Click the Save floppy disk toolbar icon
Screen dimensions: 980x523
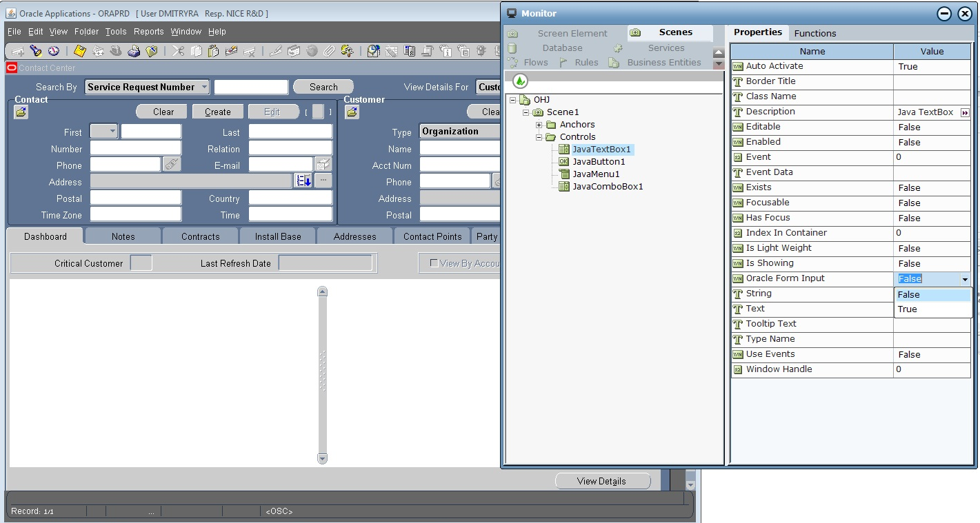tap(80, 51)
